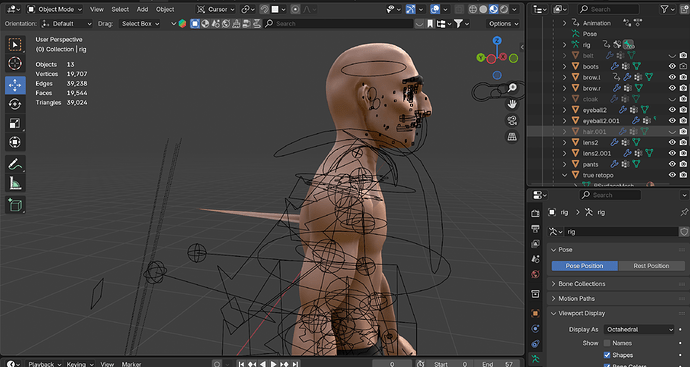The image size is (690, 367).
Task: Switch to material preview shading
Action: (x=494, y=9)
